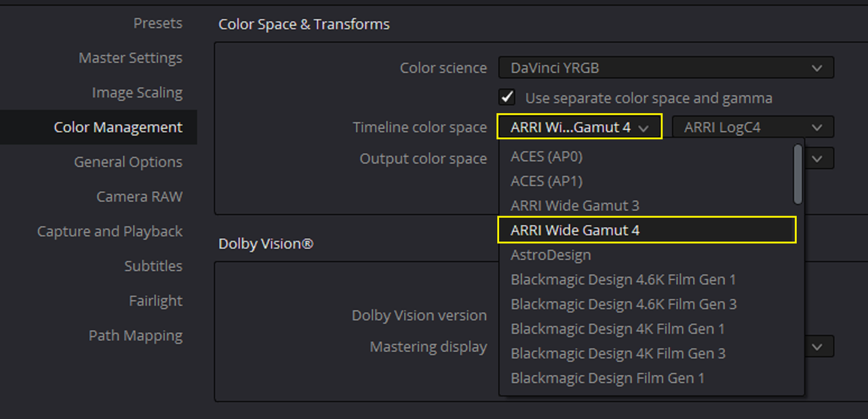
Task: Open the Color science dropdown
Action: tap(666, 68)
